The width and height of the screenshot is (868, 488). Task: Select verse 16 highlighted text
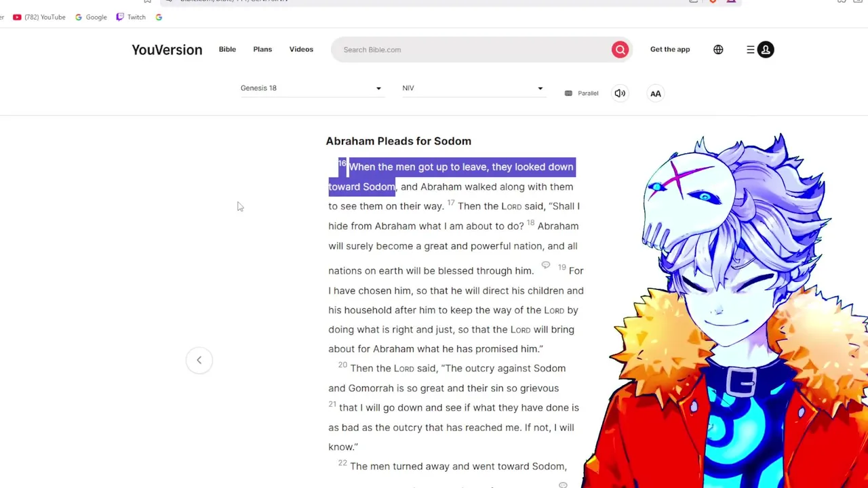click(452, 176)
